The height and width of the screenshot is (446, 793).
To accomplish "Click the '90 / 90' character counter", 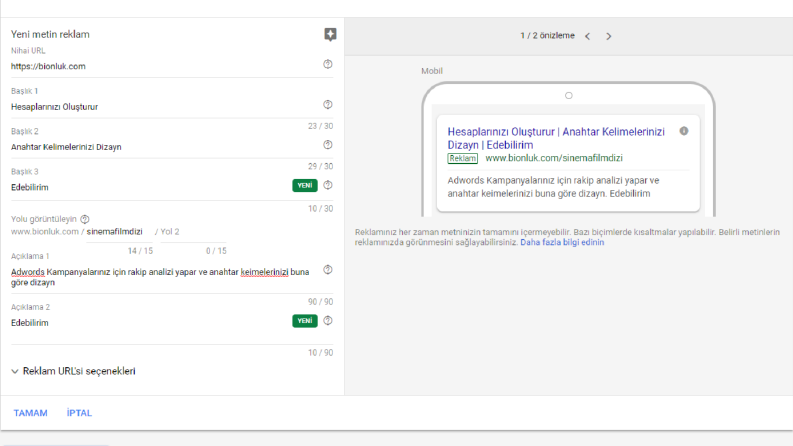I will [321, 302].
